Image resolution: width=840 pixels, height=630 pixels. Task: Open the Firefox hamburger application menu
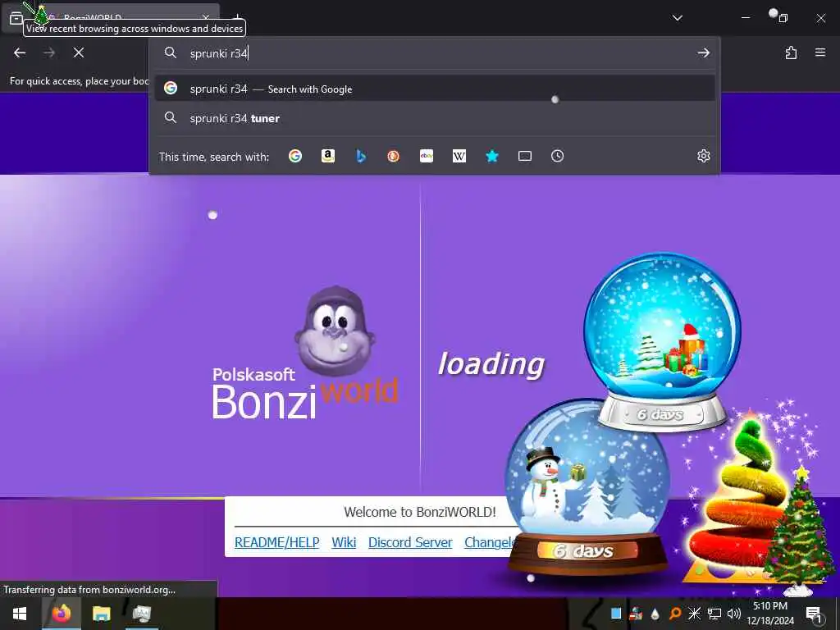point(820,52)
